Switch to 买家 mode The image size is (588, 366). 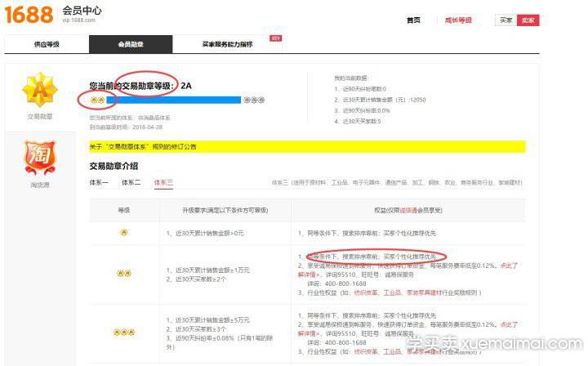(506, 20)
